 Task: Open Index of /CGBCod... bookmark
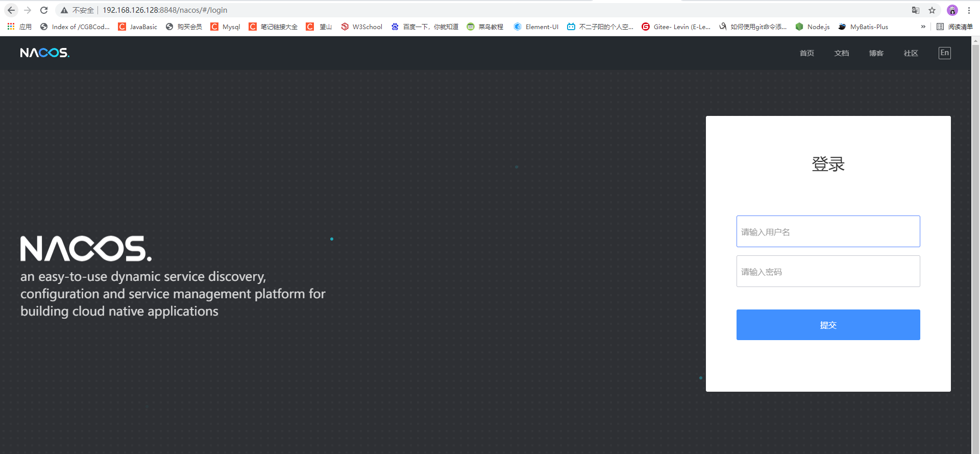[75, 27]
